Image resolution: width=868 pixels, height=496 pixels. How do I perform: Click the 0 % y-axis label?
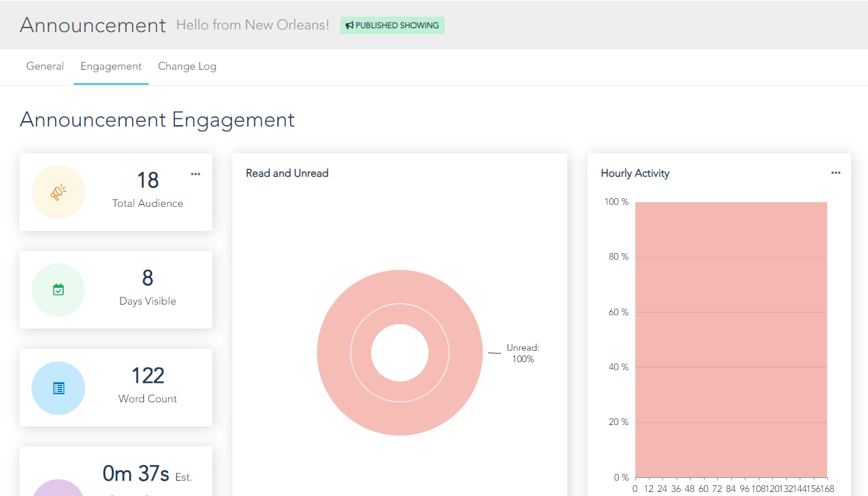click(x=621, y=478)
